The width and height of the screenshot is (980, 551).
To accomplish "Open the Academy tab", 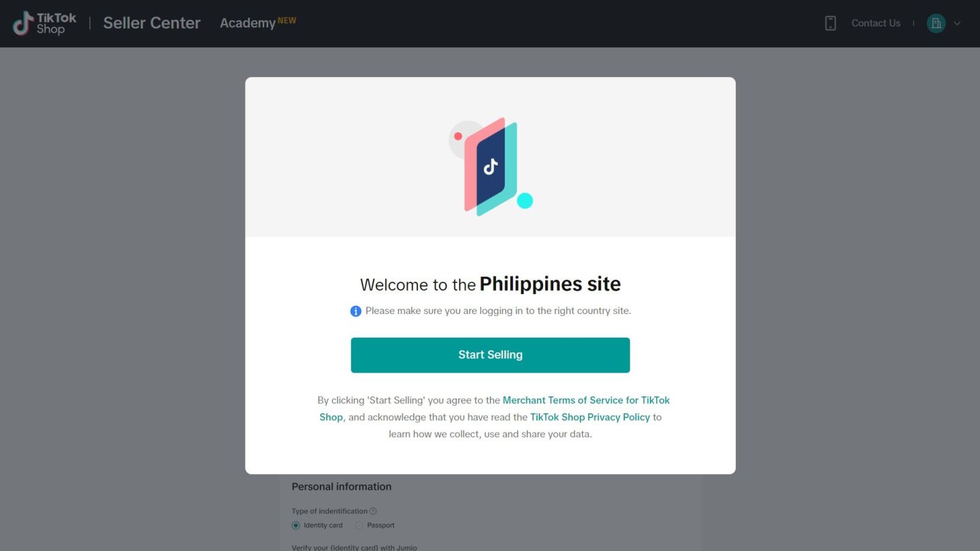I will click(248, 23).
